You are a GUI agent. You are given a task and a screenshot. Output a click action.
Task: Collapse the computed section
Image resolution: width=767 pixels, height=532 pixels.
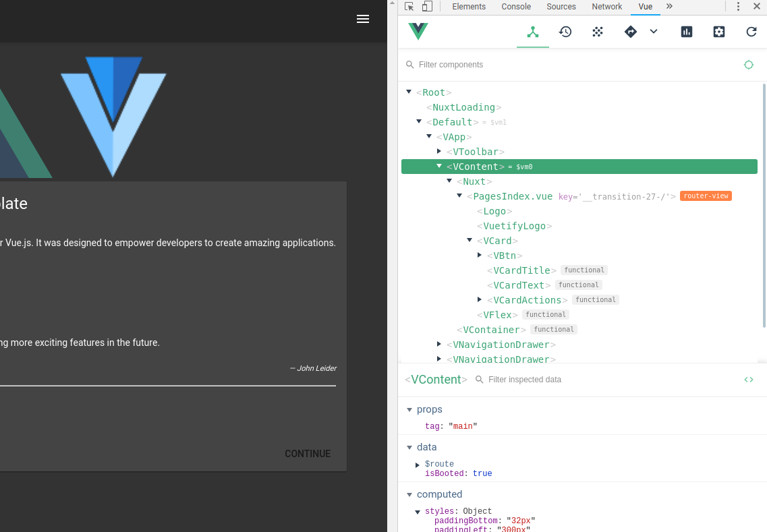coord(409,495)
